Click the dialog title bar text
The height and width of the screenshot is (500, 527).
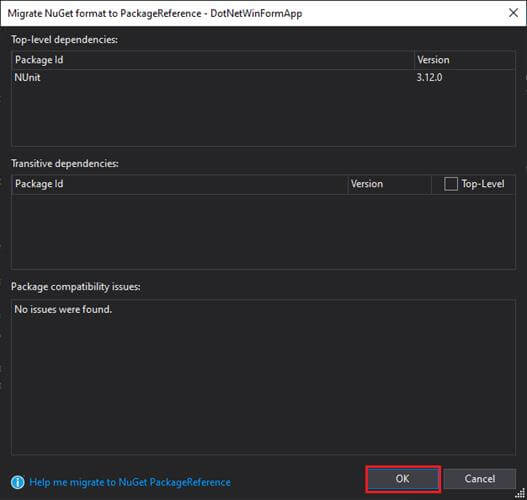pos(155,13)
